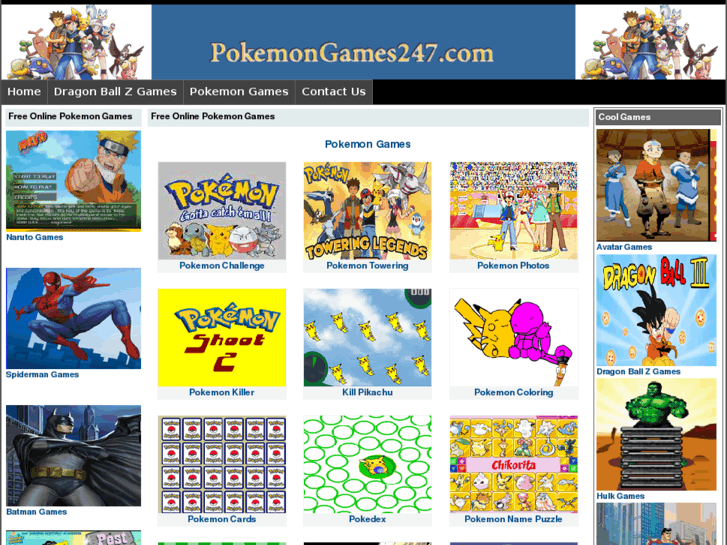Open the Pokemon Towering text link
Viewport: 727px width, 545px height.
coord(368,266)
